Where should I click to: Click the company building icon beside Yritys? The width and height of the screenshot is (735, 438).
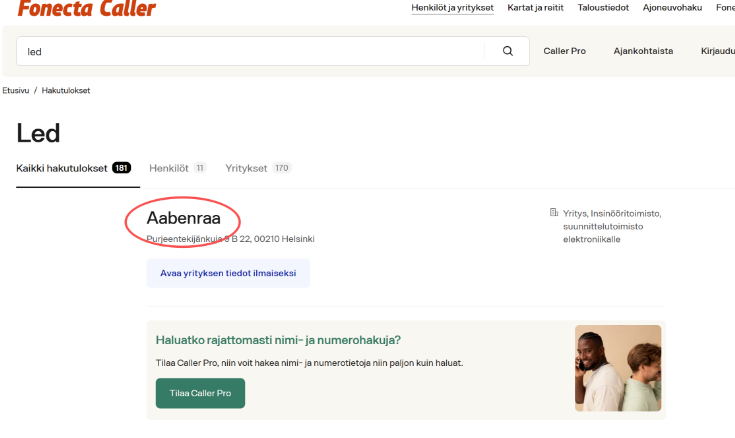554,213
